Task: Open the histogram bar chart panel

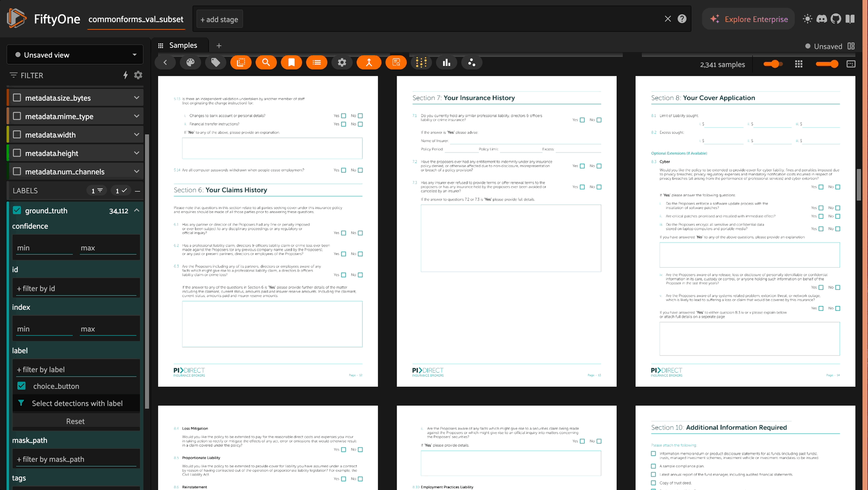Action: tap(446, 63)
